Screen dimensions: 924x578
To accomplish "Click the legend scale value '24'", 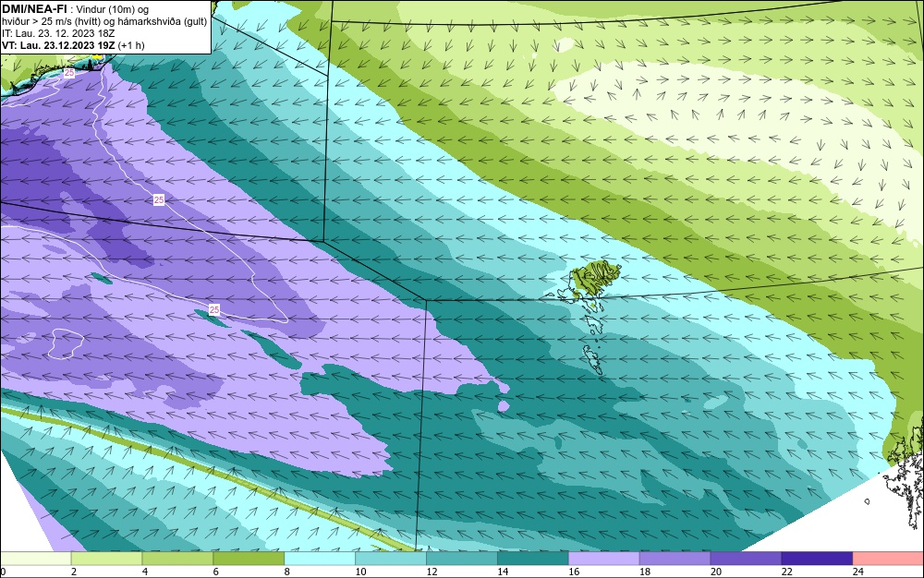I will (858, 572).
